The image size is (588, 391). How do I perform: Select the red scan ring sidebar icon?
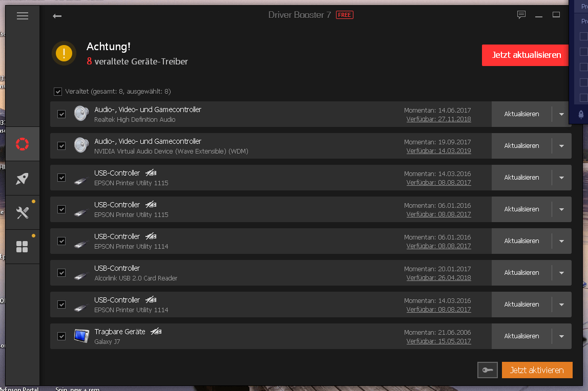22,144
